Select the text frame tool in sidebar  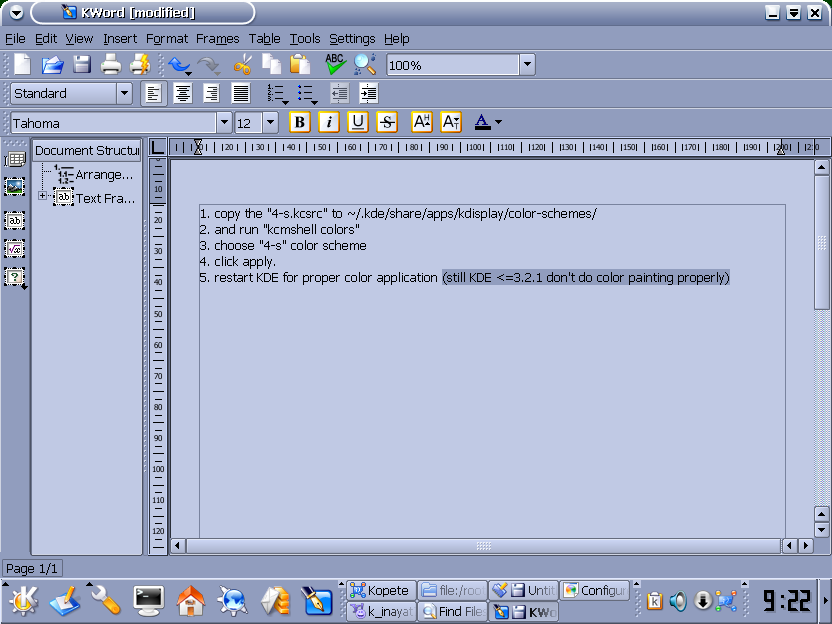pyautogui.click(x=14, y=220)
